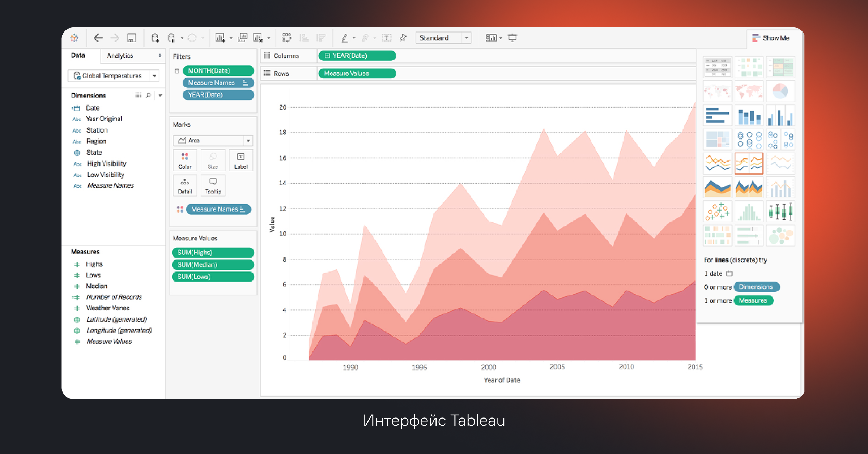The height and width of the screenshot is (454, 868).
Task: Toggle the Show Me panel
Action: tap(771, 38)
